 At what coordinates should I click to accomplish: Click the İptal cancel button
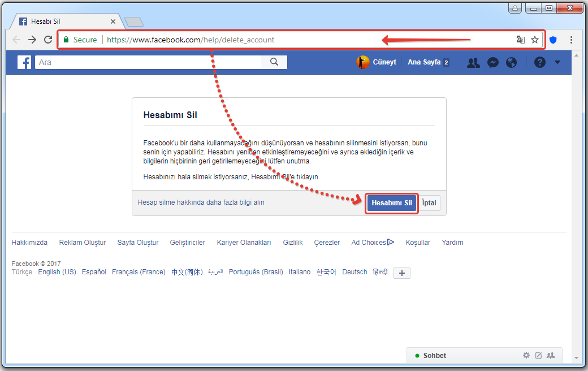pos(430,203)
